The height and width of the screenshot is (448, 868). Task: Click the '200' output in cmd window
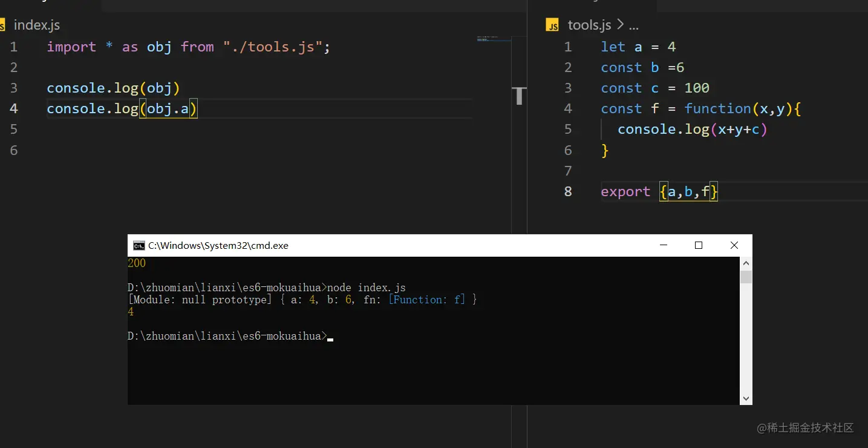[x=137, y=263]
